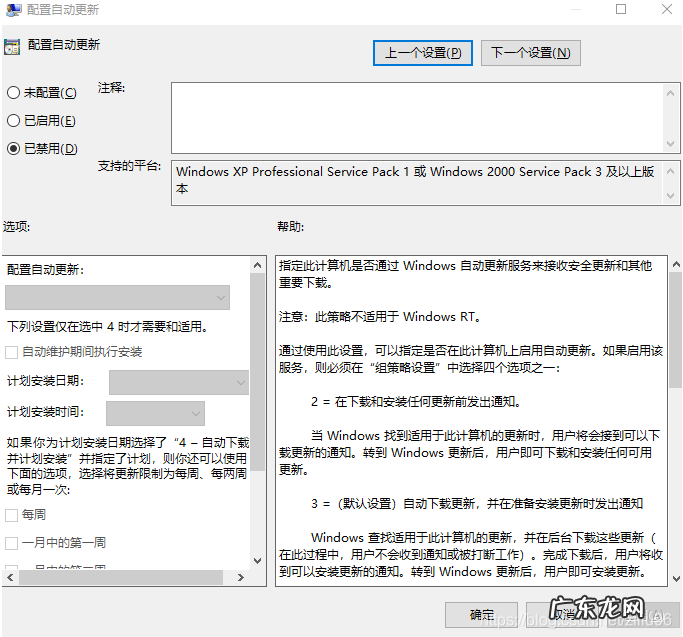
Task: Click the comment box scroll down arrow
Action: coord(670,144)
